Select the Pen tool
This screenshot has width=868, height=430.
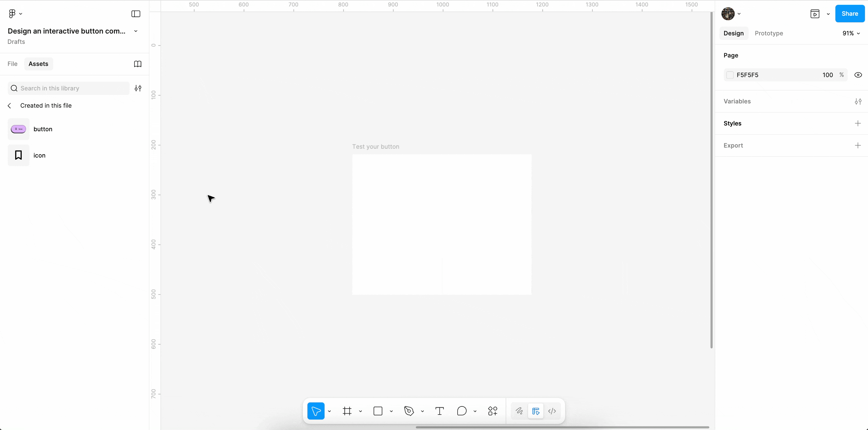[409, 411]
